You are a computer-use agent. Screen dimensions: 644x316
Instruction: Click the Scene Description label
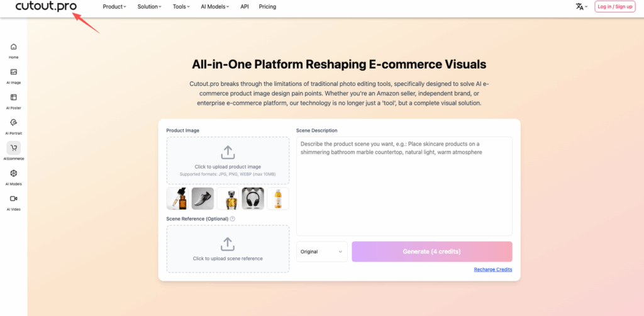click(x=317, y=131)
